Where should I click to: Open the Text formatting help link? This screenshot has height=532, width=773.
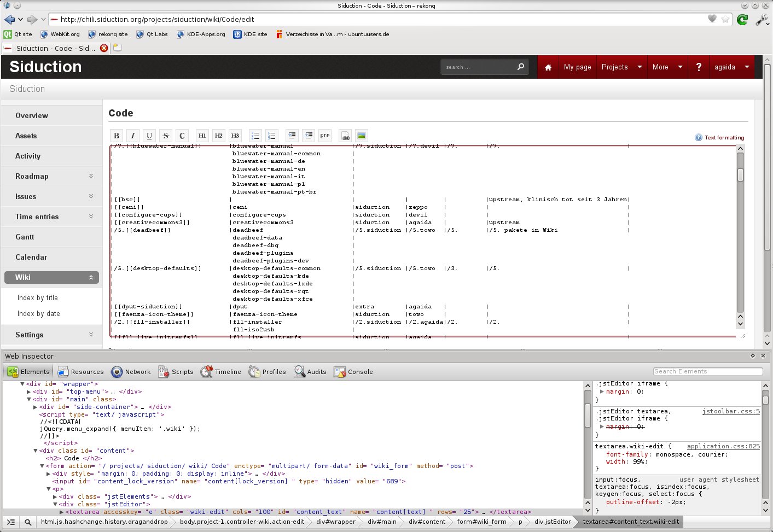click(x=724, y=138)
